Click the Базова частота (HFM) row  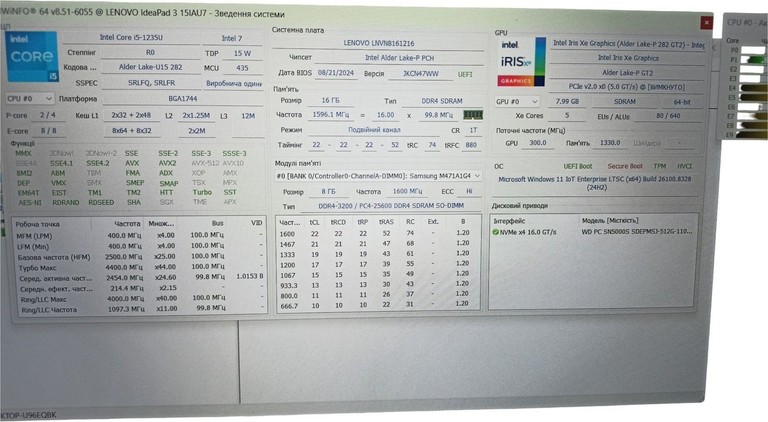(140, 257)
